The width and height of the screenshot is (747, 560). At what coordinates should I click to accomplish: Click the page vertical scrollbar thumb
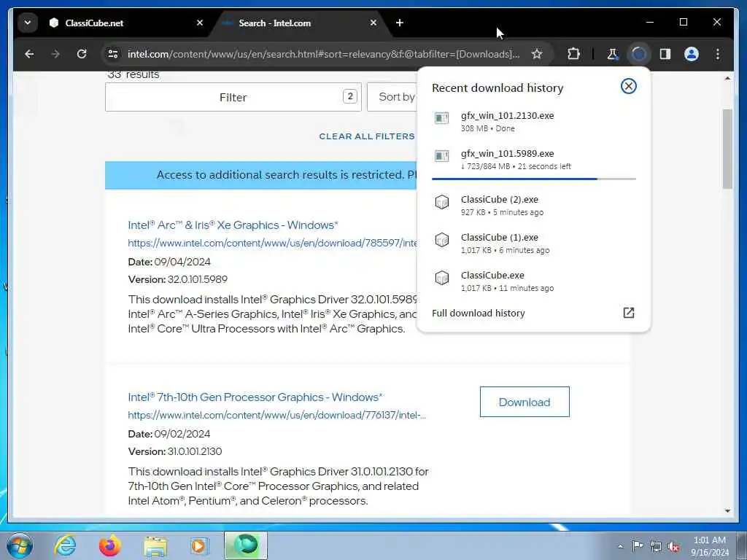[727, 149]
